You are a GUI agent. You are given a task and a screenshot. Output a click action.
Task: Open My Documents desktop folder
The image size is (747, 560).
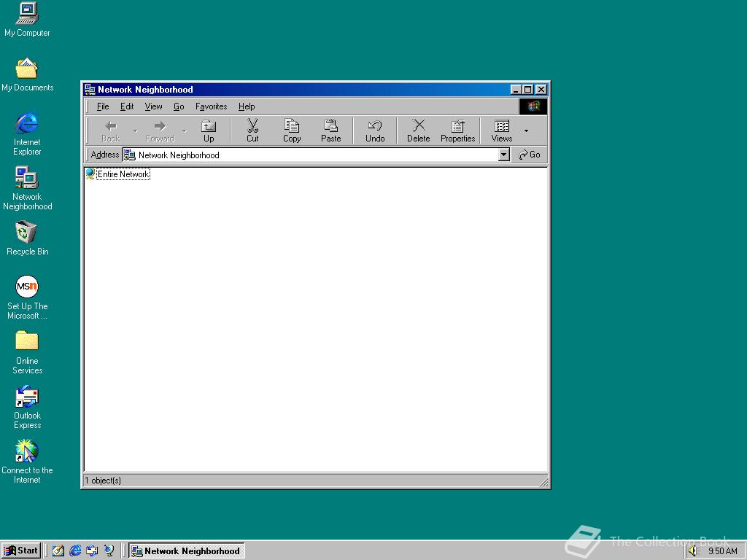27,75
